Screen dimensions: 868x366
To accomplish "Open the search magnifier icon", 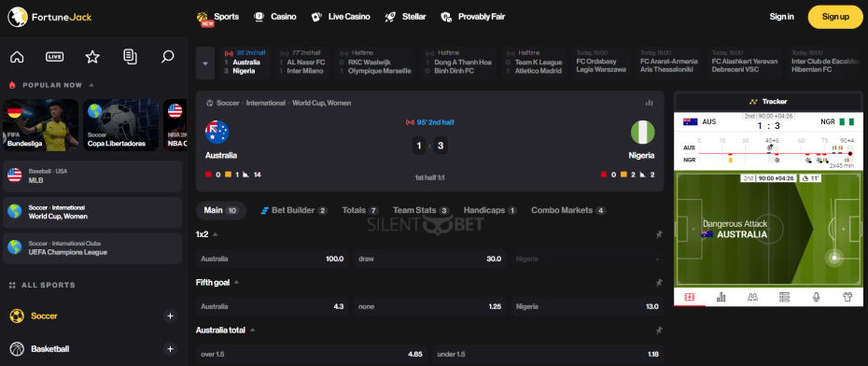I will point(168,56).
